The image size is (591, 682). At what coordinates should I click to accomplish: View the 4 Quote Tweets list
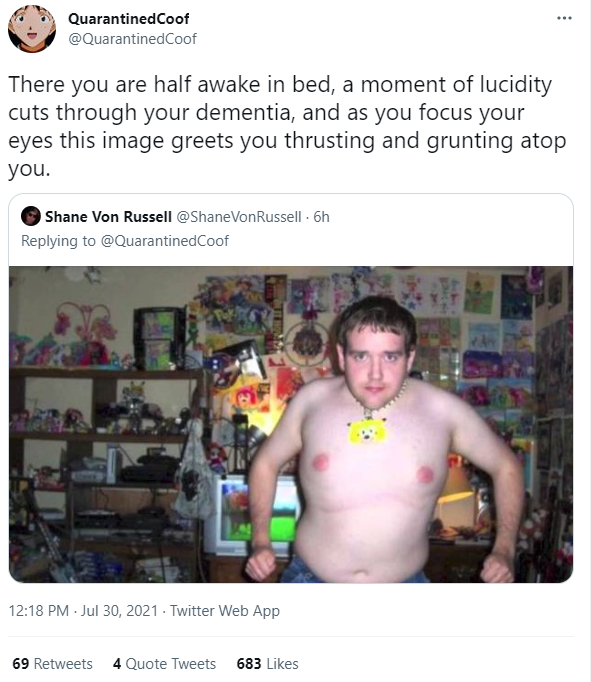164,664
